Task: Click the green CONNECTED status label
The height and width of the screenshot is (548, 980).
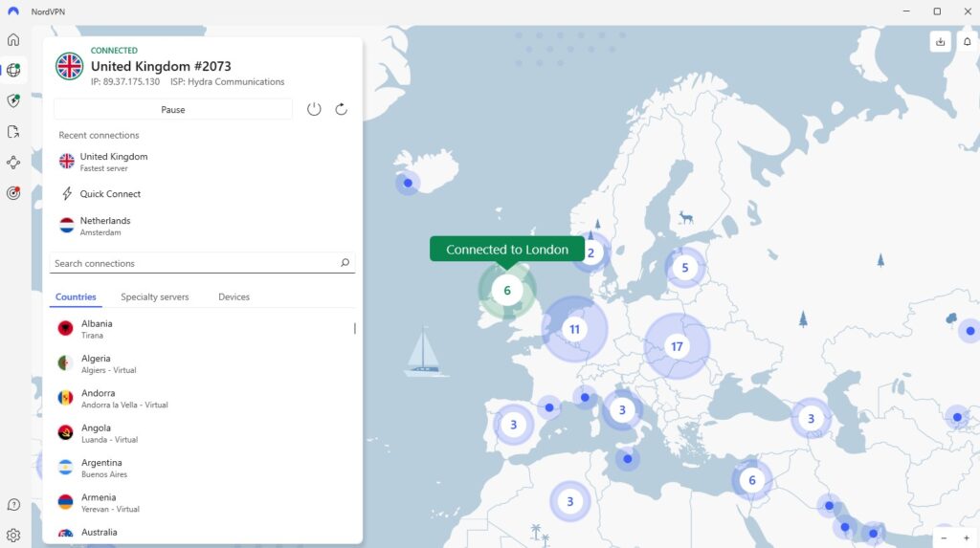Action: [x=115, y=51]
